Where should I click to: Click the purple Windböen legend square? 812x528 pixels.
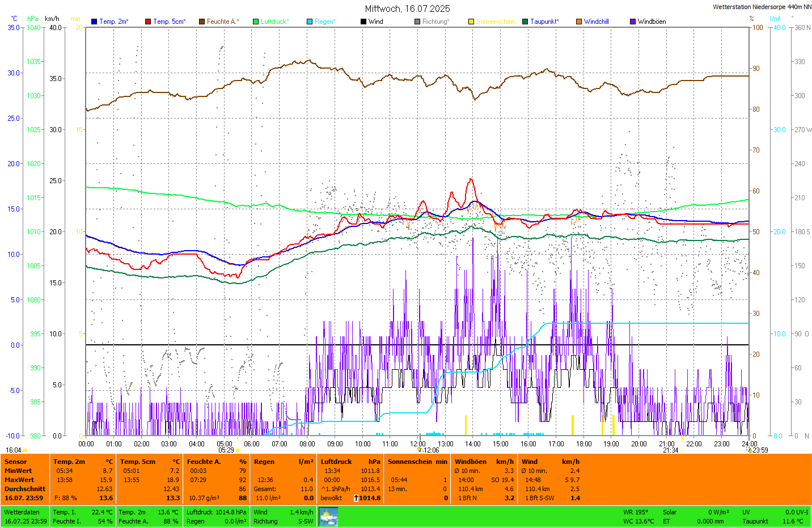pos(633,22)
